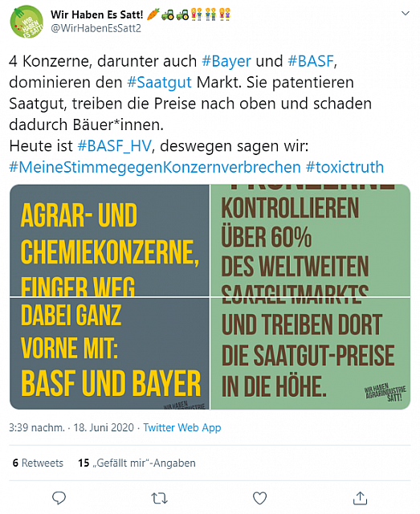The height and width of the screenshot is (514, 420).
Task: Open the 'BASF und Bayer' image
Action: click(x=109, y=353)
